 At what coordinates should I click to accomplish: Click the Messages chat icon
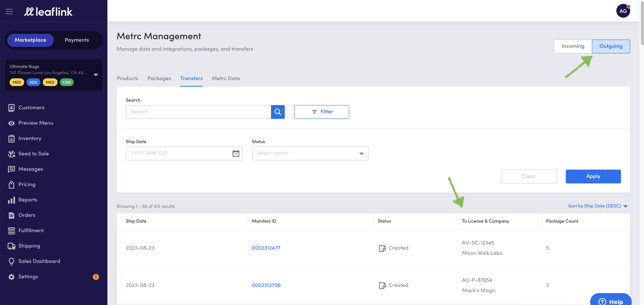[11, 169]
